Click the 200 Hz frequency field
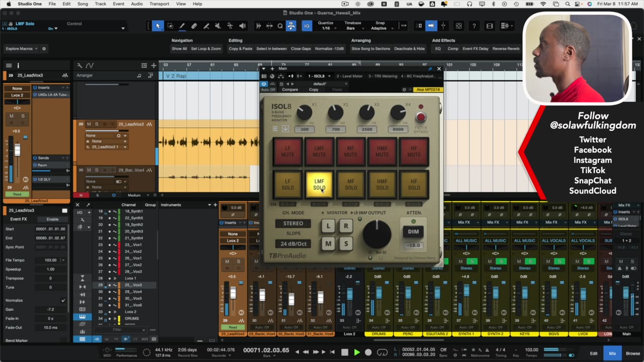 point(304,129)
